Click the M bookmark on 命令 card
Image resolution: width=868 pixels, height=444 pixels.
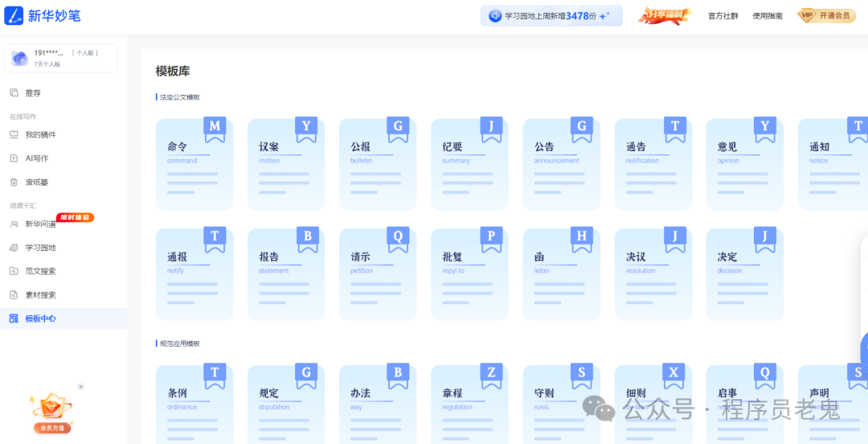point(215,129)
